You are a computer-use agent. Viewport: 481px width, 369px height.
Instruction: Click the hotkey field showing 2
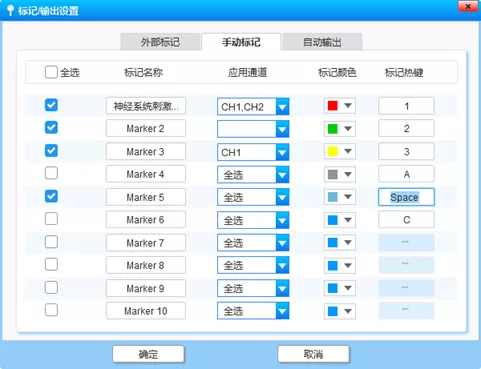[406, 129]
